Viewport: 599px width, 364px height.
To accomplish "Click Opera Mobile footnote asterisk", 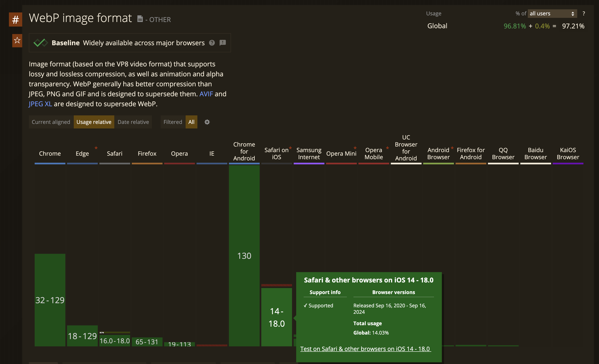I will [387, 148].
